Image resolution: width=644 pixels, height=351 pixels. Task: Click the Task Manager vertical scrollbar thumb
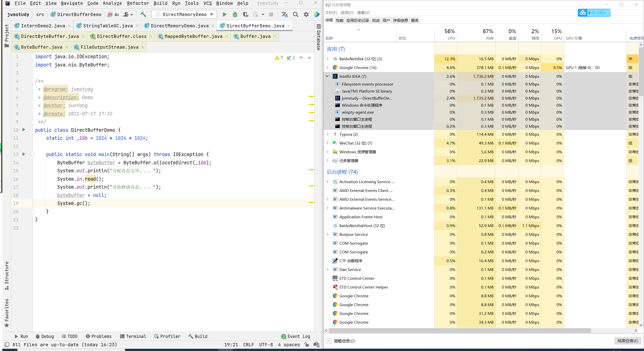pyautogui.click(x=641, y=71)
